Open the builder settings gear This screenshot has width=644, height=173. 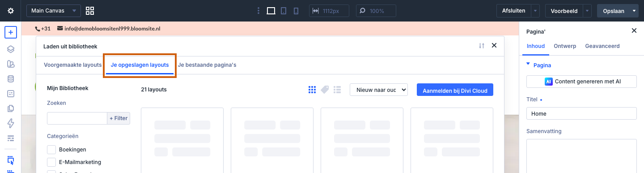pyautogui.click(x=11, y=11)
